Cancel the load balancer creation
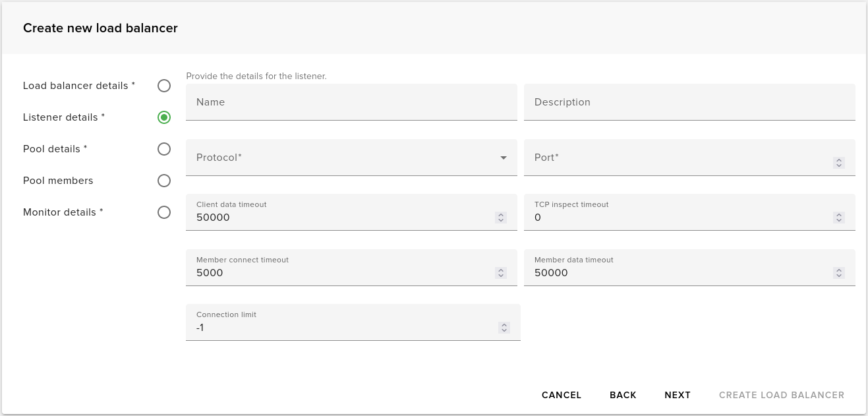868x416 pixels. (x=561, y=395)
